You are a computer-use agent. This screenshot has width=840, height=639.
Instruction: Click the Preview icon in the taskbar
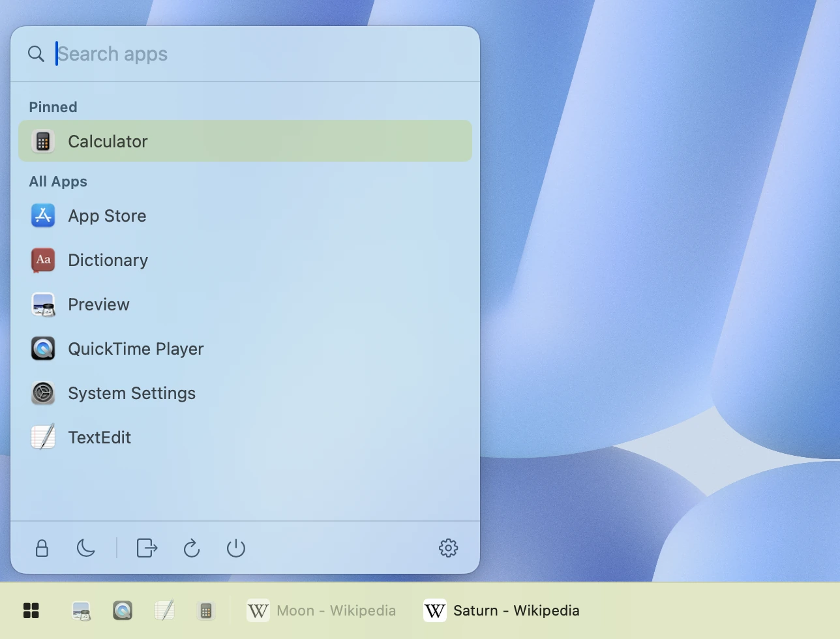click(81, 610)
